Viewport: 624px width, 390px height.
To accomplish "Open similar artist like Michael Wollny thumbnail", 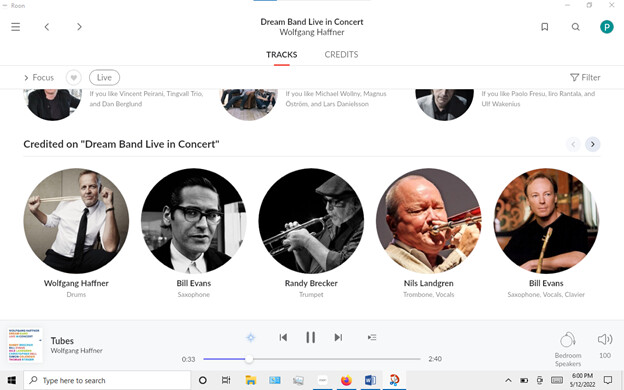I will point(249,104).
